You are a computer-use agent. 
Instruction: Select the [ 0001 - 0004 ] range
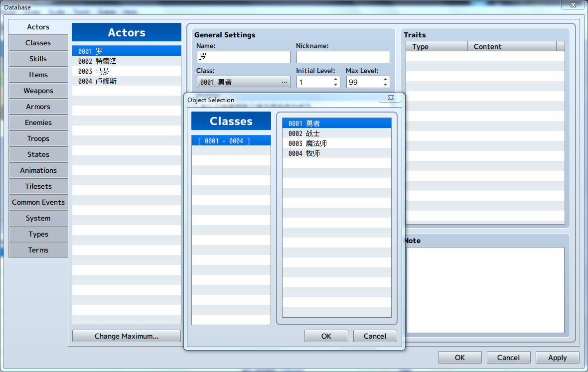[231, 141]
